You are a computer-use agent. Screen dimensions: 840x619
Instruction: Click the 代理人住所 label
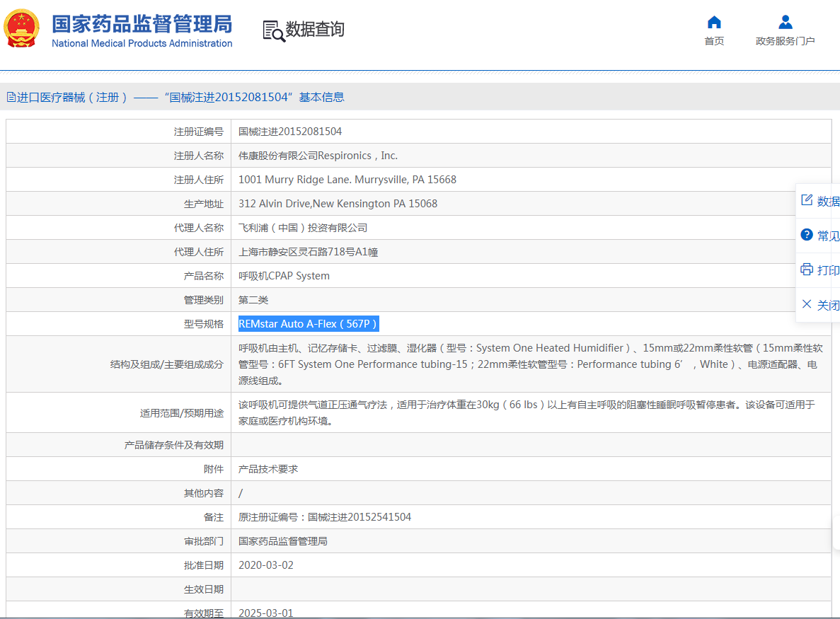click(198, 252)
